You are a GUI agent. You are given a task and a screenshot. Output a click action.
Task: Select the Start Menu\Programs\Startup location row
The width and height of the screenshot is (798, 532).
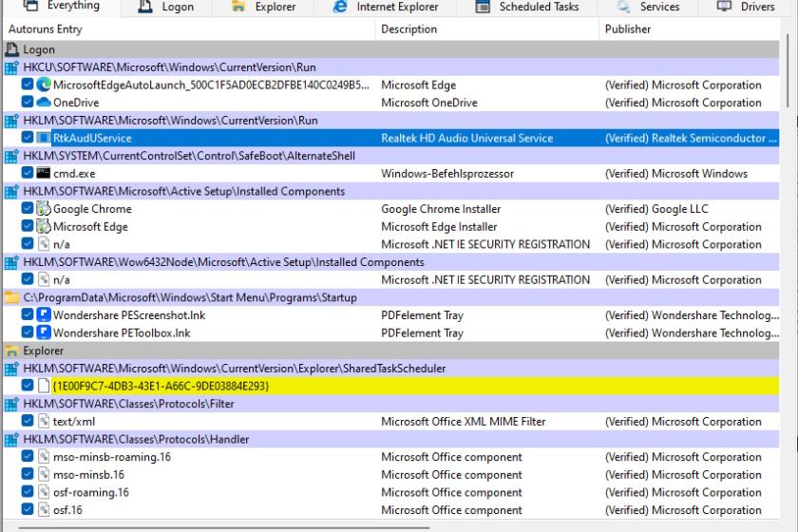pos(390,297)
